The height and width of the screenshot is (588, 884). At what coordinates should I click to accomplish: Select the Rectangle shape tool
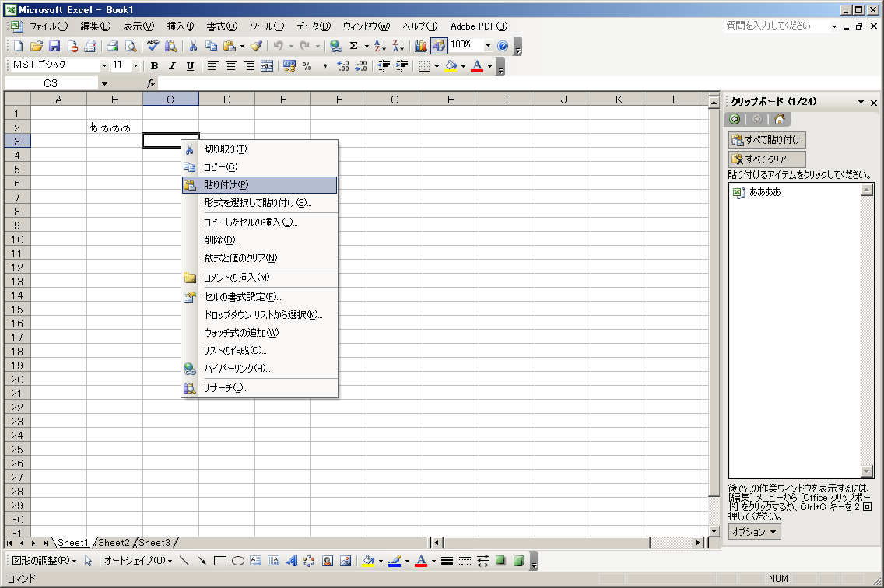point(220,561)
